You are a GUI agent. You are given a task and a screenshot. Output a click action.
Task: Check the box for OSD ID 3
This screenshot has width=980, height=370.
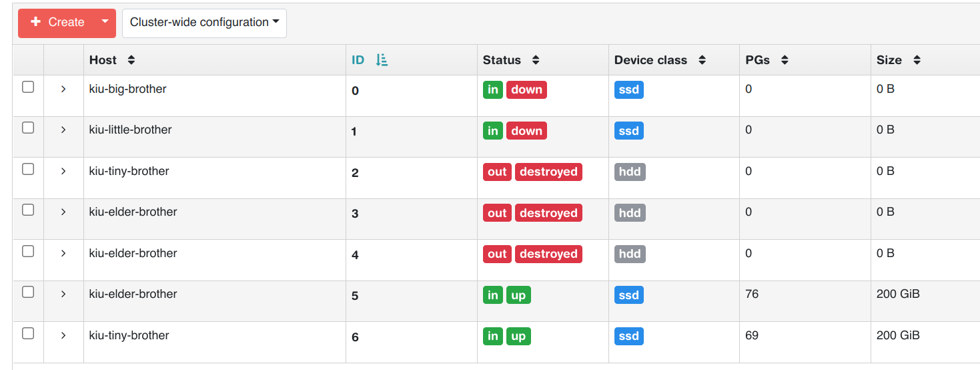28,210
